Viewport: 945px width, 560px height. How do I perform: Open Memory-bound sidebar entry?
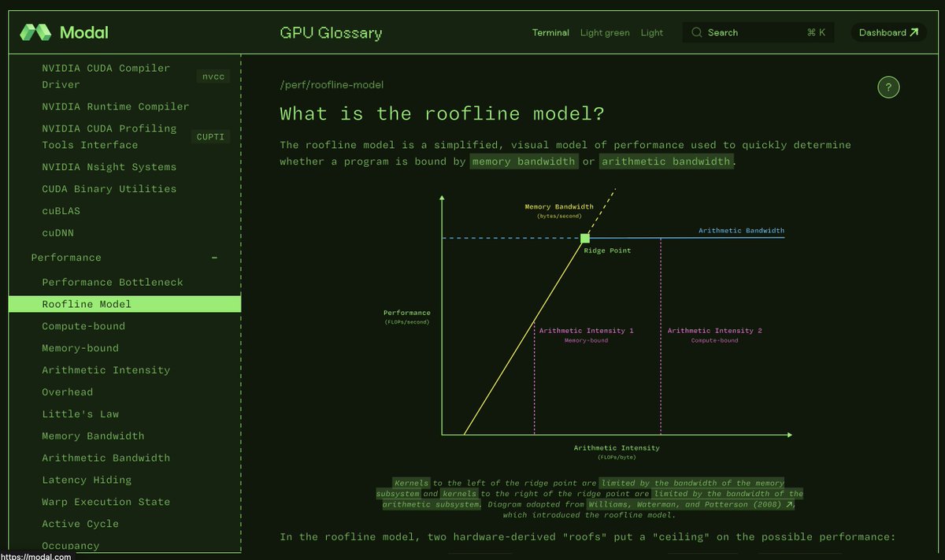click(x=80, y=348)
